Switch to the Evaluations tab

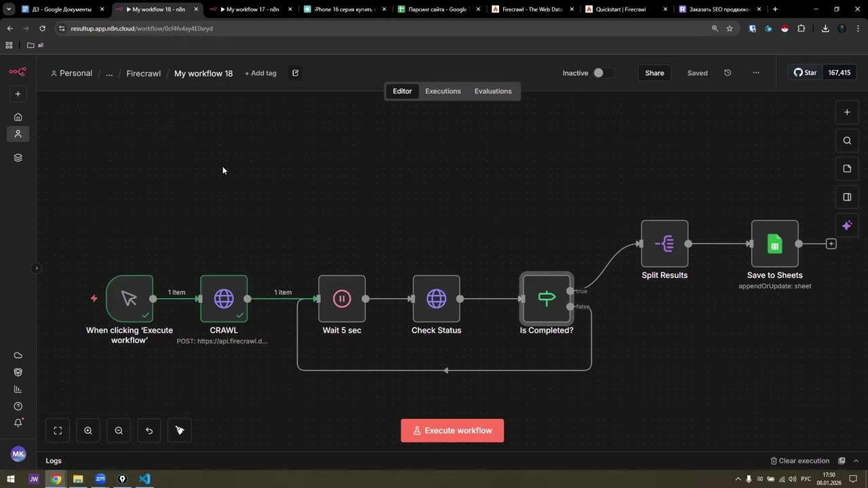point(493,91)
